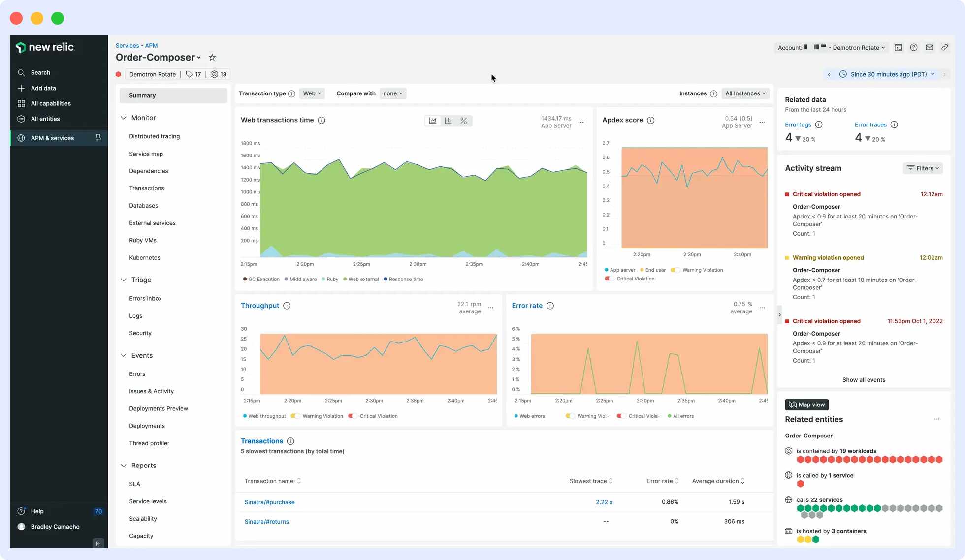Viewport: 965px width, 560px height.
Task: Show Apdex score info icon
Action: (650, 120)
